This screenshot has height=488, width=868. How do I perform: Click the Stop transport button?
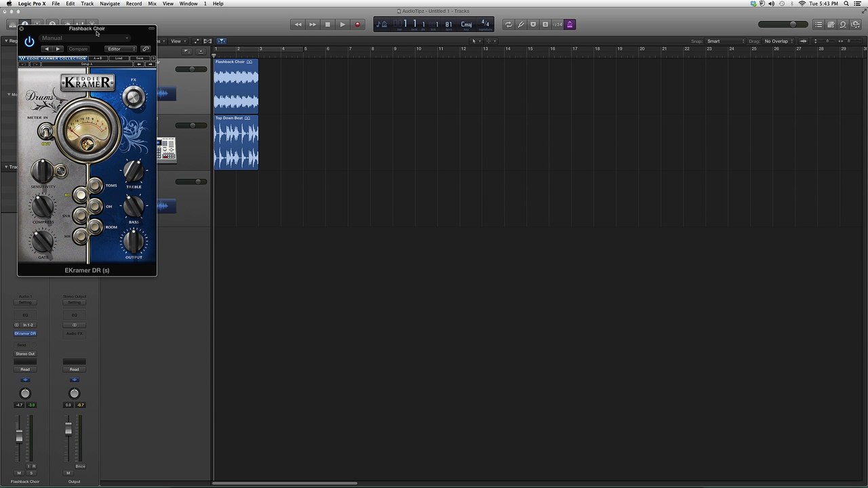328,24
